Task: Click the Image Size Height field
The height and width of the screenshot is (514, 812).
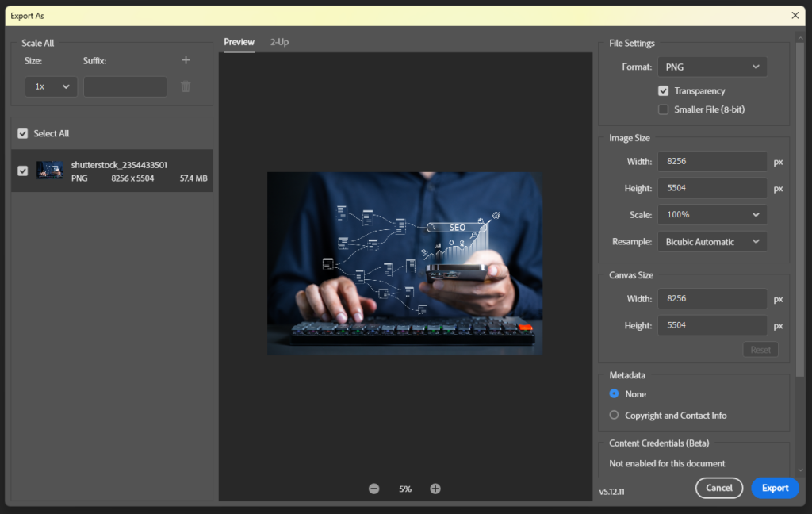Action: (x=712, y=187)
